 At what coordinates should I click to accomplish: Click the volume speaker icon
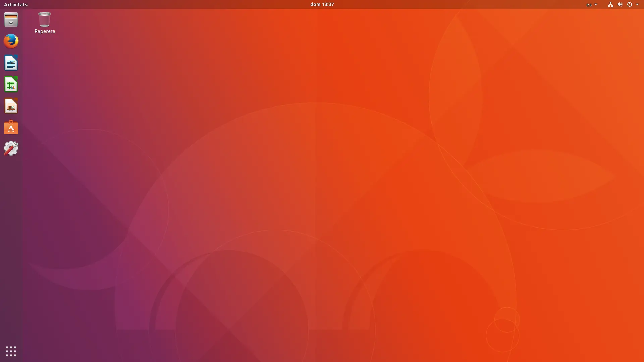(620, 4)
